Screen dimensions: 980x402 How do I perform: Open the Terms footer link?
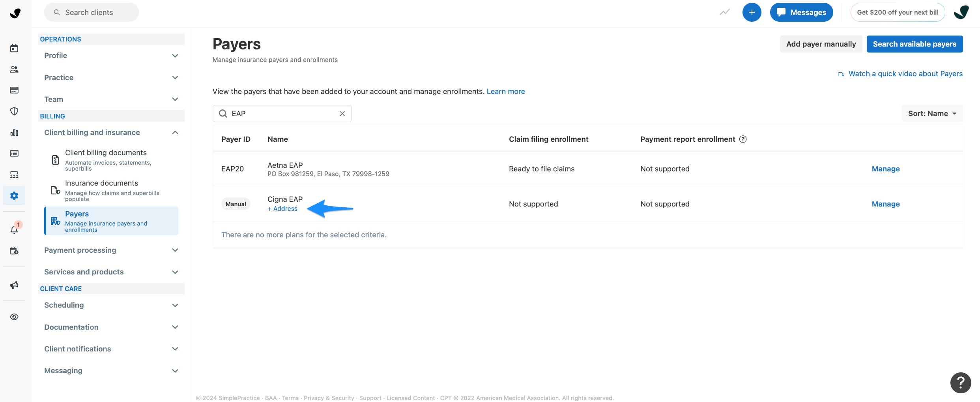click(290, 398)
